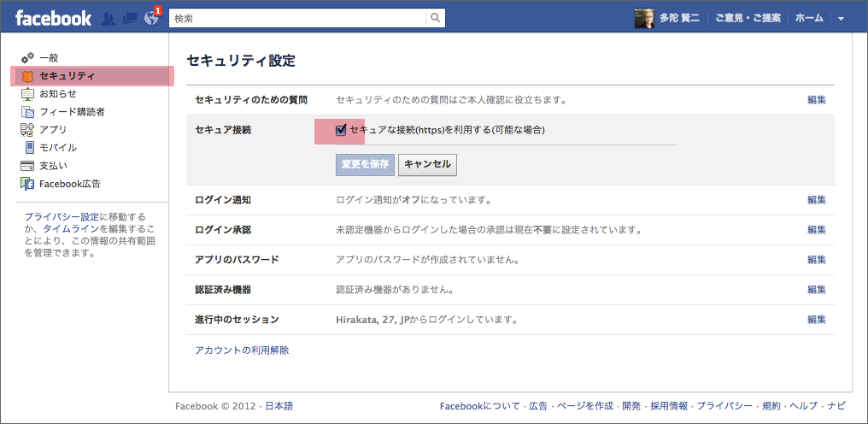The width and height of the screenshot is (868, 424).
Task: Open お知らせ settings
Action: (x=57, y=94)
